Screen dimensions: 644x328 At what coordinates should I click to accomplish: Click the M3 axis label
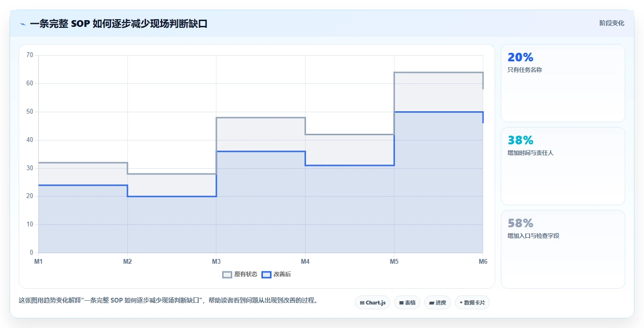point(216,261)
